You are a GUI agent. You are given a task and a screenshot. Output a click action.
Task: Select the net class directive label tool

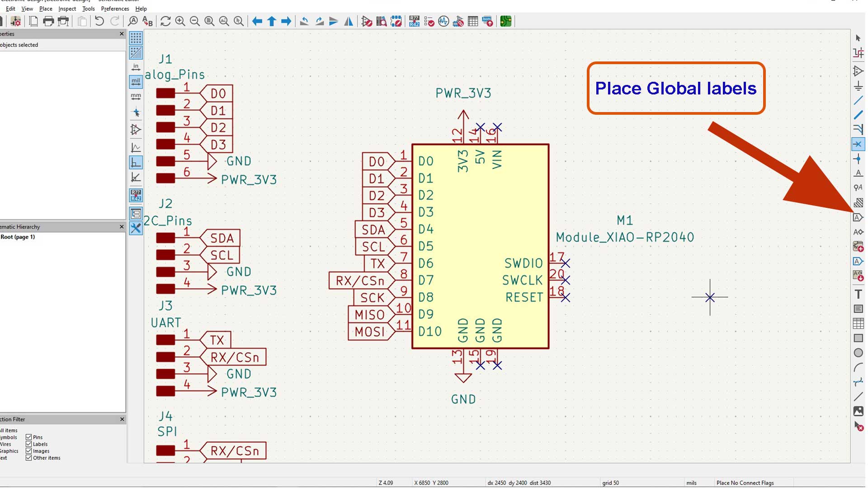[858, 188]
